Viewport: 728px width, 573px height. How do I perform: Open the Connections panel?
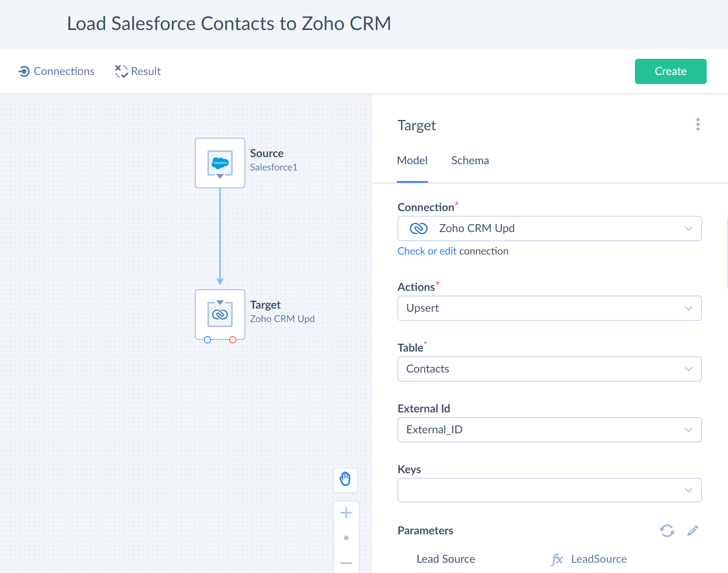[56, 71]
